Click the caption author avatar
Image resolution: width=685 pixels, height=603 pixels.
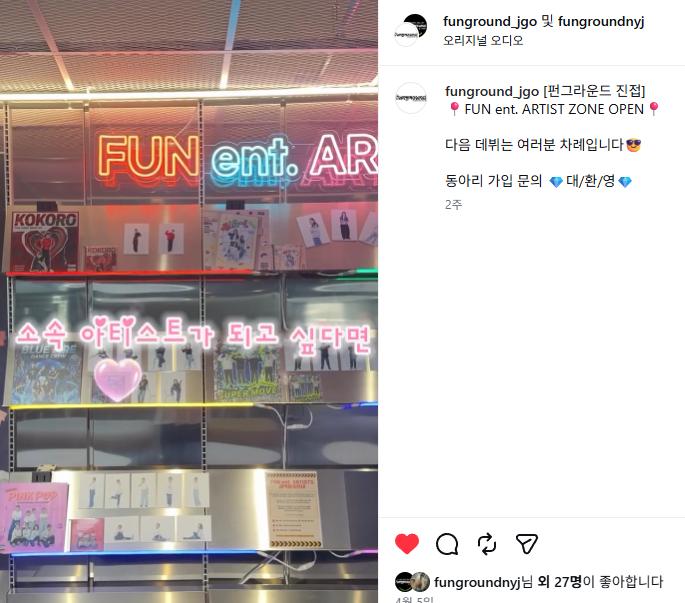pos(411,98)
